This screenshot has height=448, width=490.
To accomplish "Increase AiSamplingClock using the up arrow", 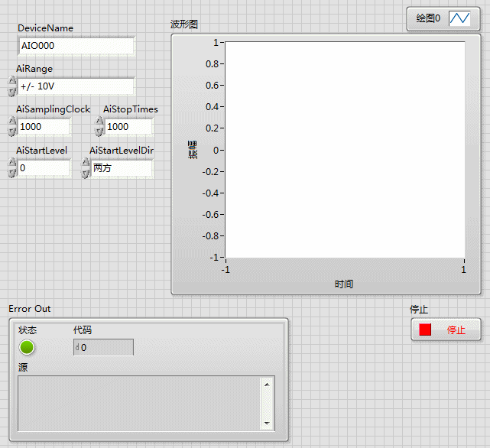I will [11, 122].
